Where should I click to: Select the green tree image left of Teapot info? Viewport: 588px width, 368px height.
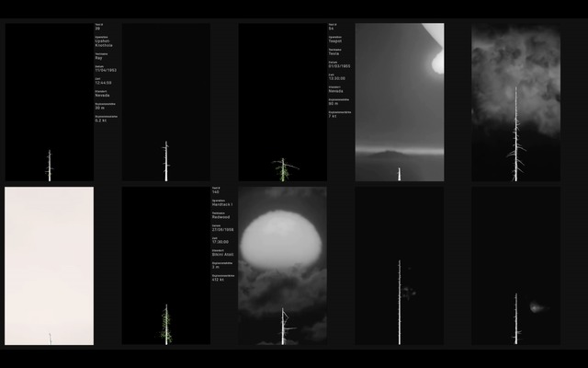tap(282, 101)
